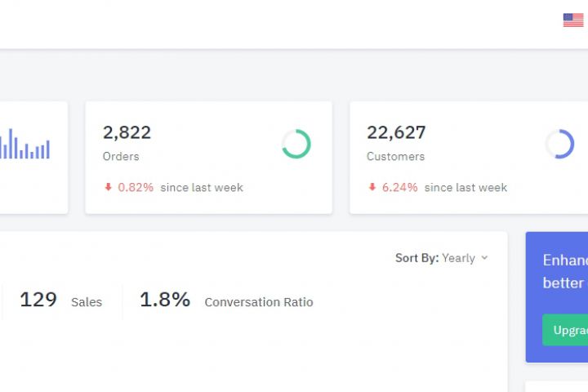
Task: Click the blue Customers progress ring
Action: pyautogui.click(x=559, y=144)
